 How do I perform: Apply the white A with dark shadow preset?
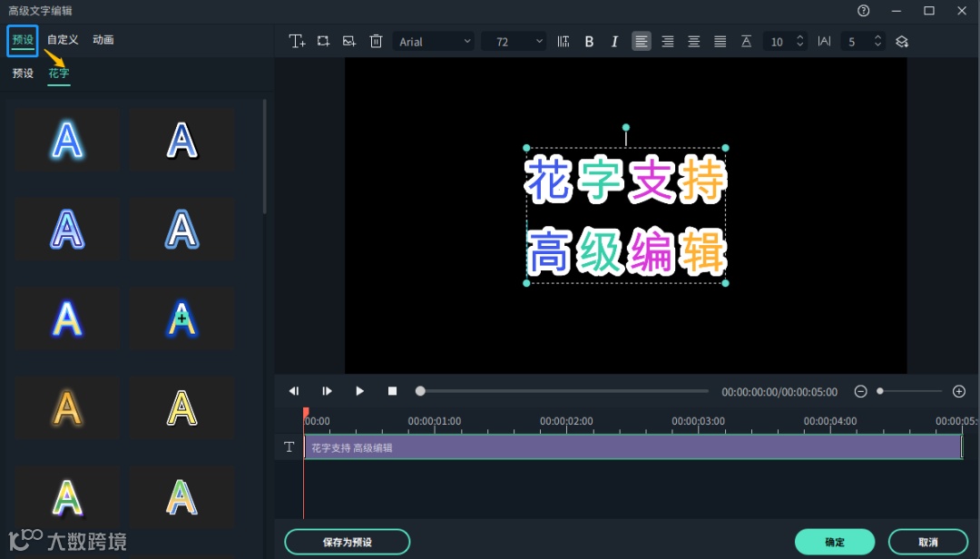click(x=181, y=140)
